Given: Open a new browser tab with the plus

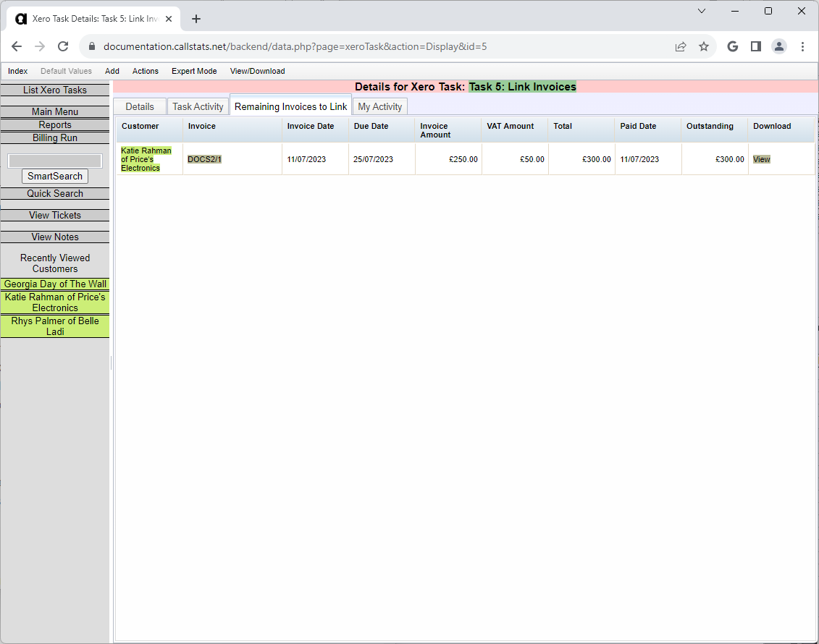Looking at the screenshot, I should (x=196, y=19).
